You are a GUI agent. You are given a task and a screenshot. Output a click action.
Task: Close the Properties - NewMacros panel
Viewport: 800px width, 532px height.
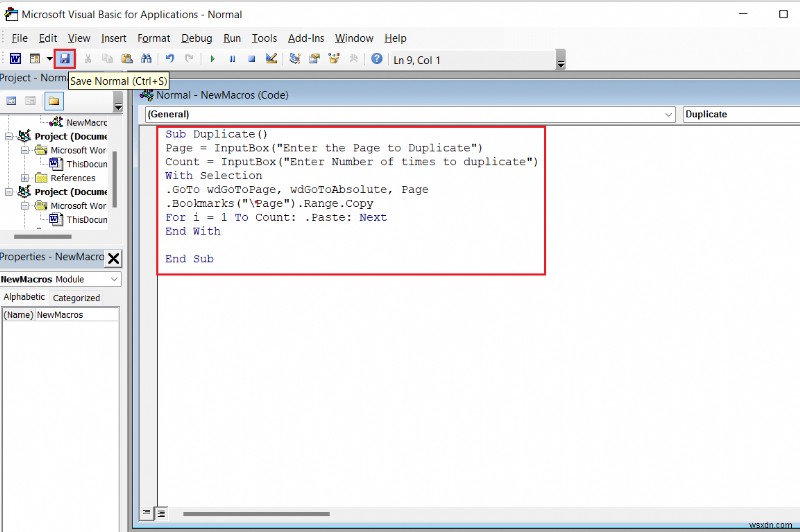click(x=114, y=258)
